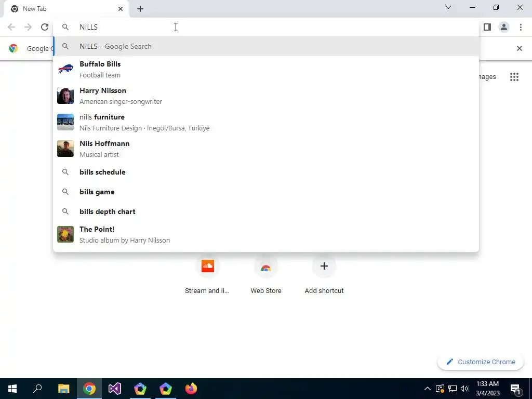Click the Buffalo Bills logo thumbnail
532x399 pixels.
[65, 69]
